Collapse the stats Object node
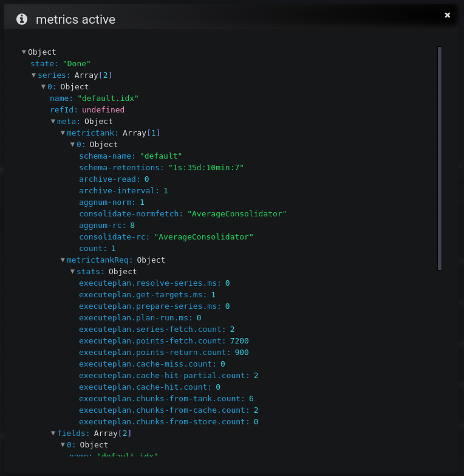Screen dimensions: 464x476 pyautogui.click(x=73, y=272)
